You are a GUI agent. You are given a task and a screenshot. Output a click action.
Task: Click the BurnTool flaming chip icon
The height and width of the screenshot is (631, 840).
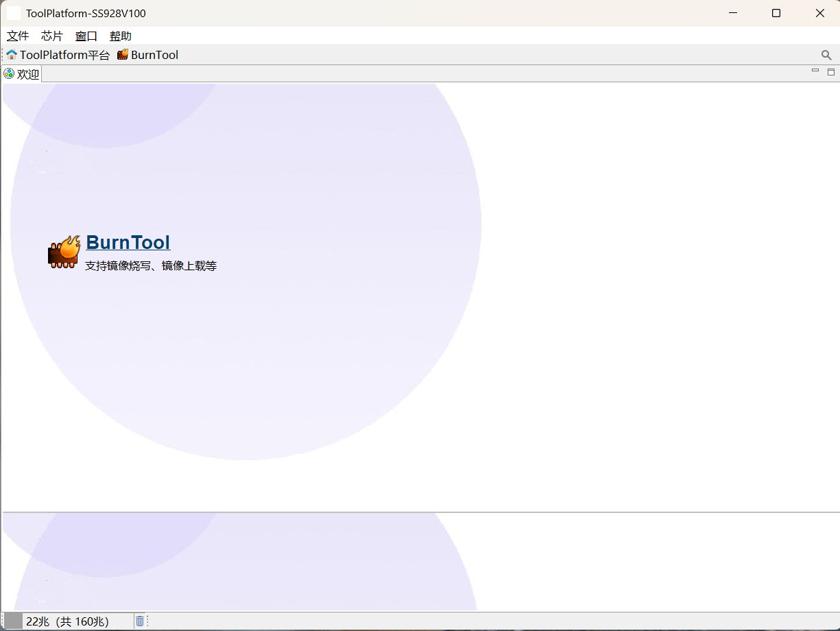click(x=64, y=252)
